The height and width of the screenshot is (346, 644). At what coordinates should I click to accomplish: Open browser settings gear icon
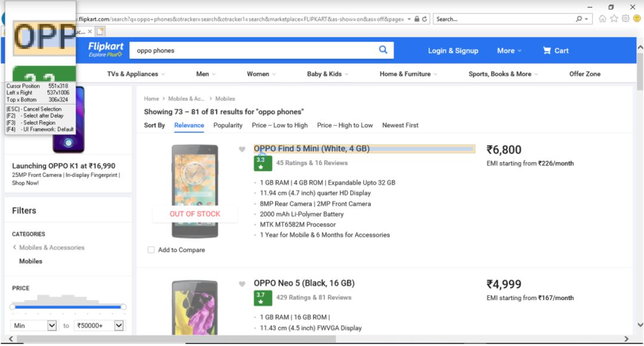tap(626, 18)
